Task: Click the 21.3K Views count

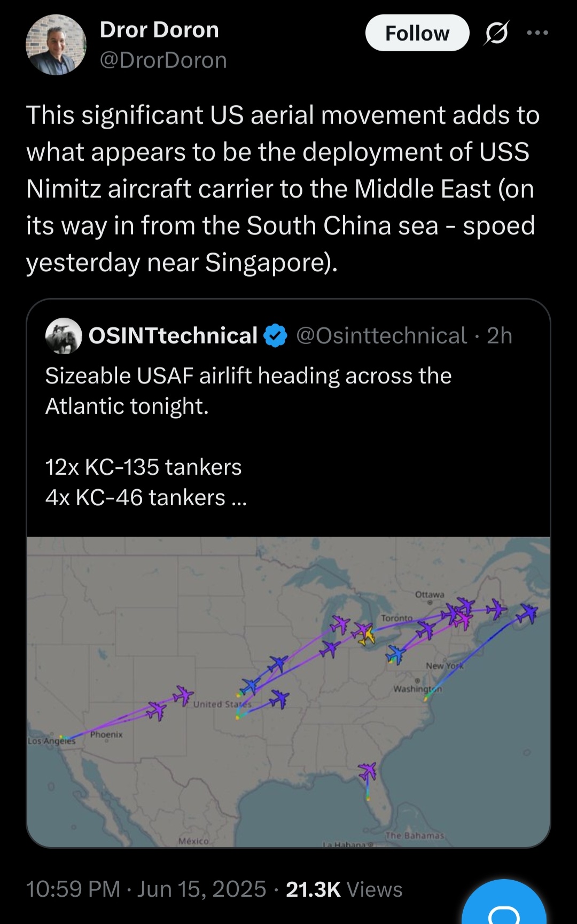Action: tap(344, 889)
